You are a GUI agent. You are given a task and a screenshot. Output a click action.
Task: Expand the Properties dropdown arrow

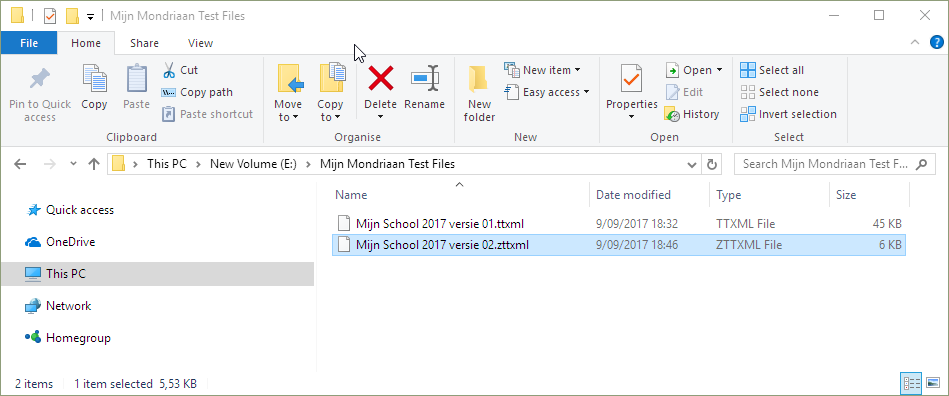click(631, 117)
